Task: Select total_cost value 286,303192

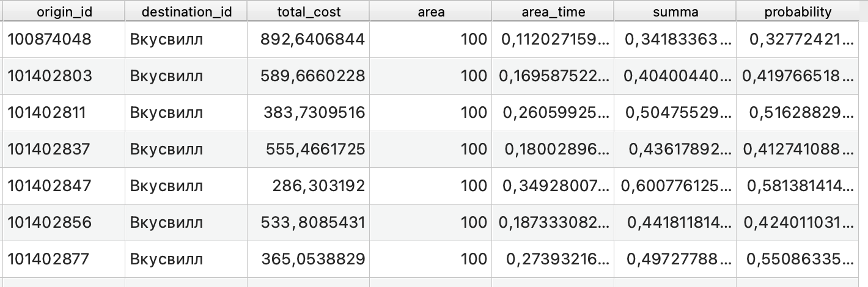Action: pyautogui.click(x=309, y=186)
